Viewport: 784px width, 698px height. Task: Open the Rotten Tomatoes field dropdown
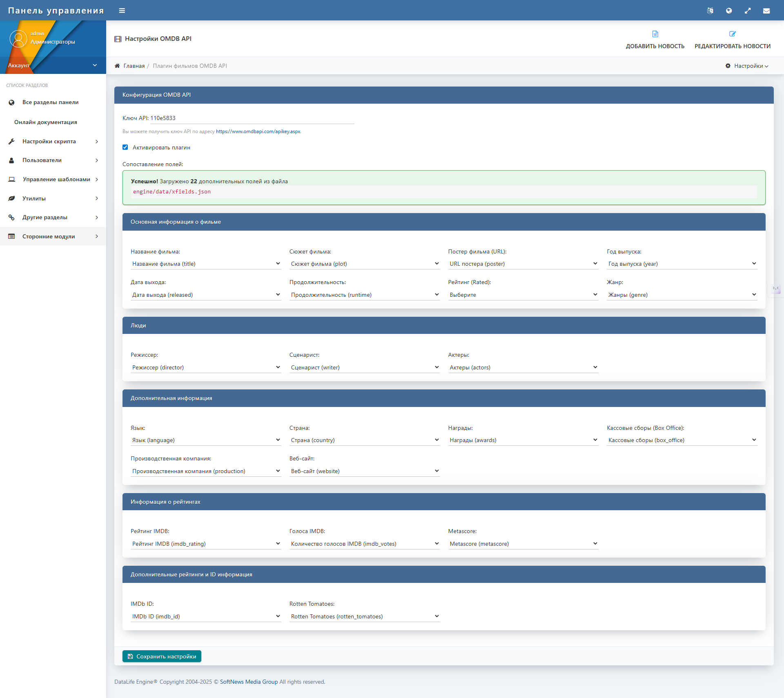[364, 616]
